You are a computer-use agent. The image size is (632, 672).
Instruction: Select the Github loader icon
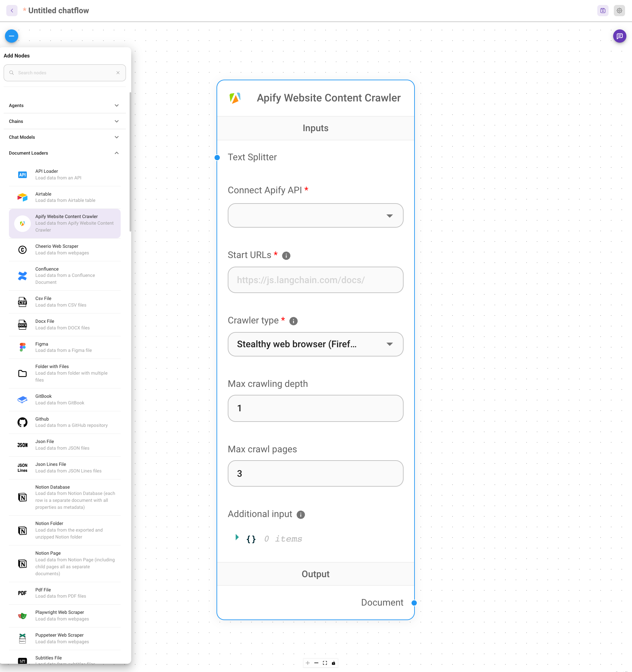point(22,422)
